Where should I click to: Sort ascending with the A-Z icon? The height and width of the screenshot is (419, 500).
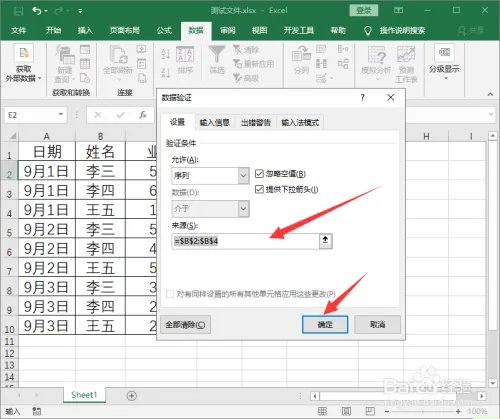tap(165, 54)
